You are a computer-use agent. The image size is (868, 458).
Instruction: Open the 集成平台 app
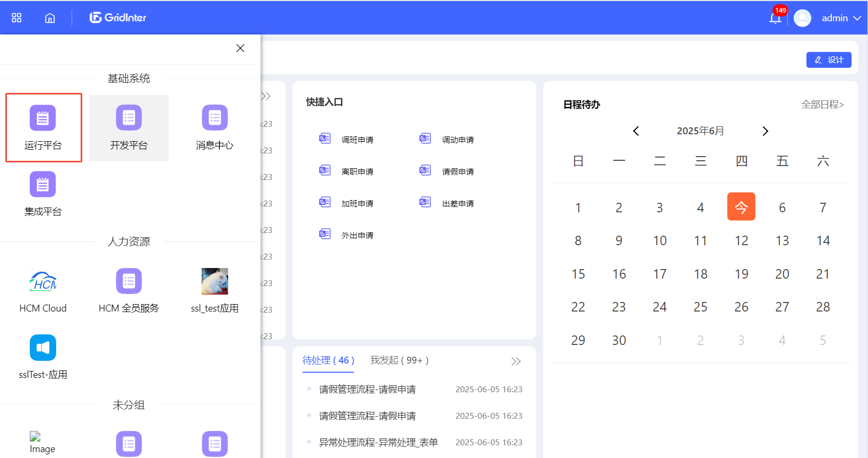pyautogui.click(x=43, y=194)
